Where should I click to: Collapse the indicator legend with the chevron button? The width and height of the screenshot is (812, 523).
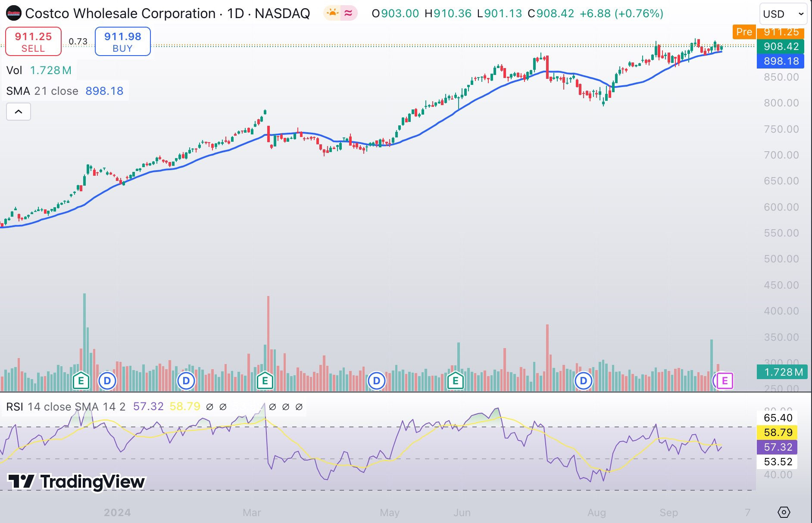[19, 112]
